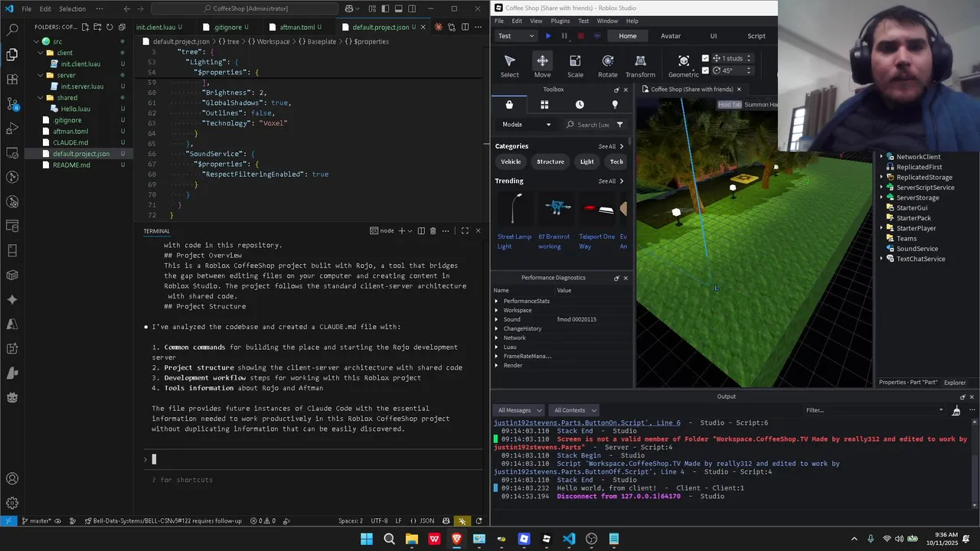Open Geometric tool button in ribbon
980x551 pixels.
tap(684, 66)
